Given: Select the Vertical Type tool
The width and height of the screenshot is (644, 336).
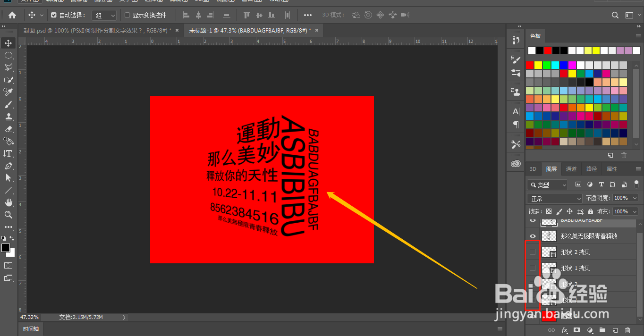Looking at the screenshot, I should [x=8, y=153].
